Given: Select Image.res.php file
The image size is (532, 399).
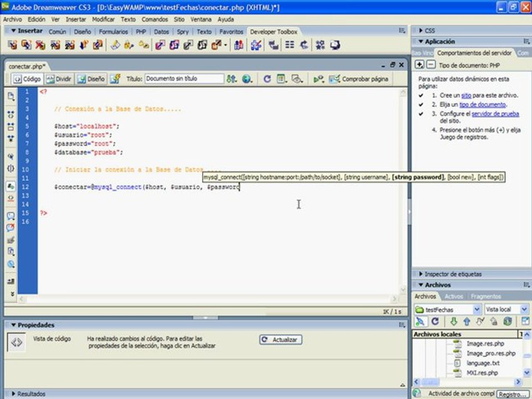Looking at the screenshot, I should click(x=485, y=344).
